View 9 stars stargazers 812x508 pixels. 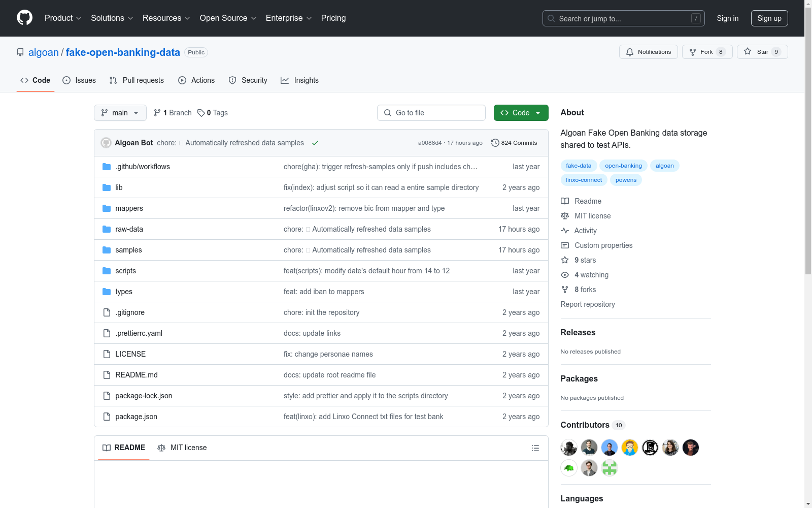tap(579, 260)
